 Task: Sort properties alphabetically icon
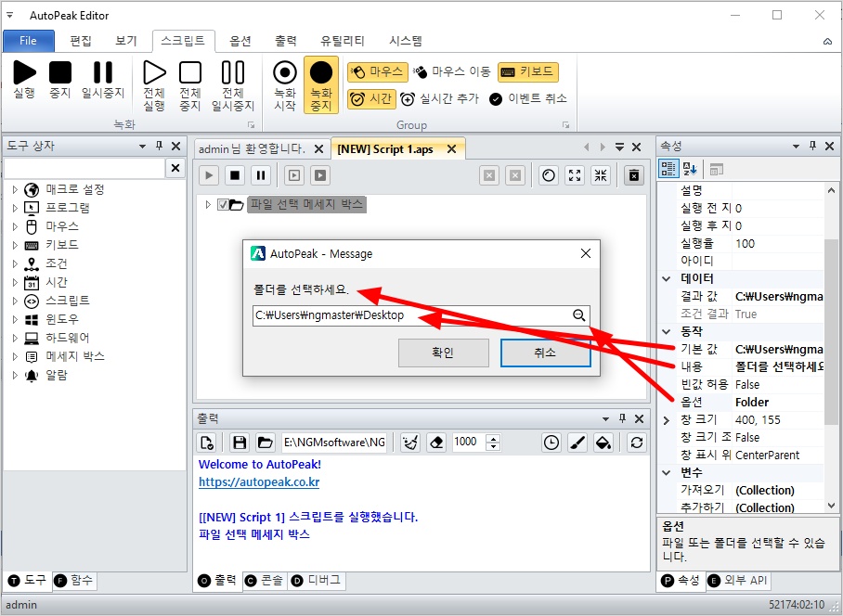click(690, 169)
